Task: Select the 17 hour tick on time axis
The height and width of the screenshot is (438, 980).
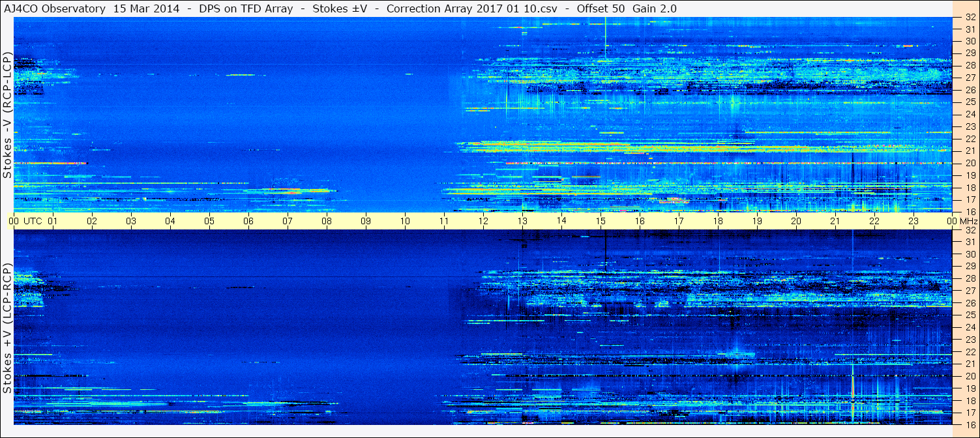Action: [x=679, y=221]
